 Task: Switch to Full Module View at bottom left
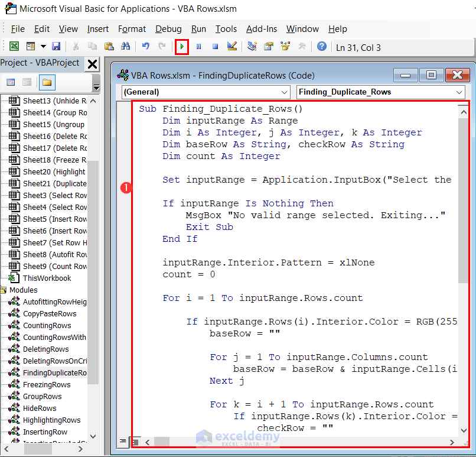136,441
